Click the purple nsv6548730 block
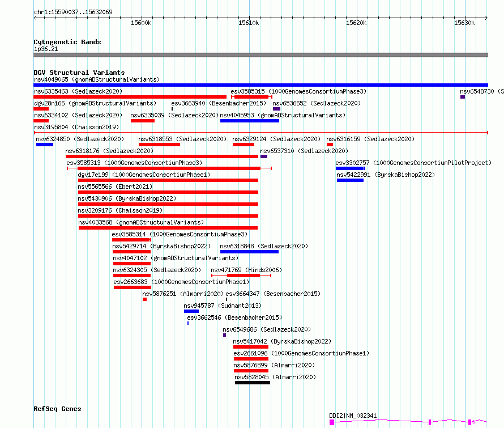The width and height of the screenshot is (504, 428). click(463, 97)
